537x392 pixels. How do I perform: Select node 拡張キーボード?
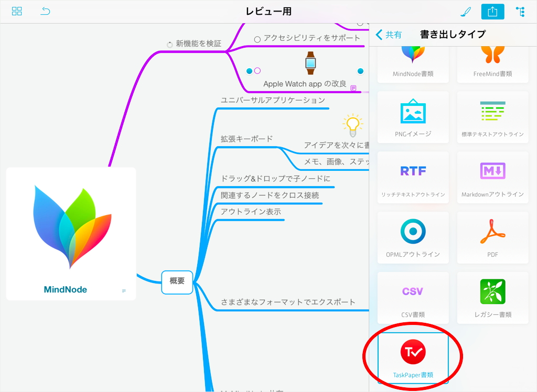(x=246, y=139)
